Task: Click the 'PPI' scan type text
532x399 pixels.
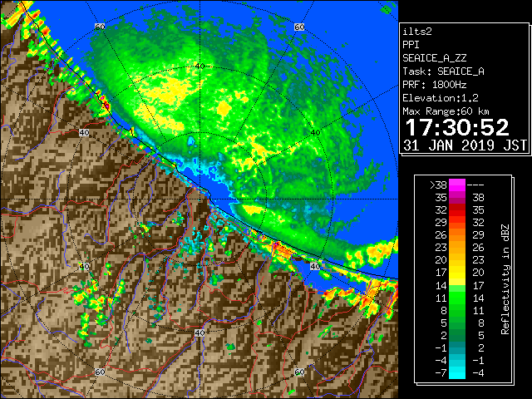Action: pos(411,45)
